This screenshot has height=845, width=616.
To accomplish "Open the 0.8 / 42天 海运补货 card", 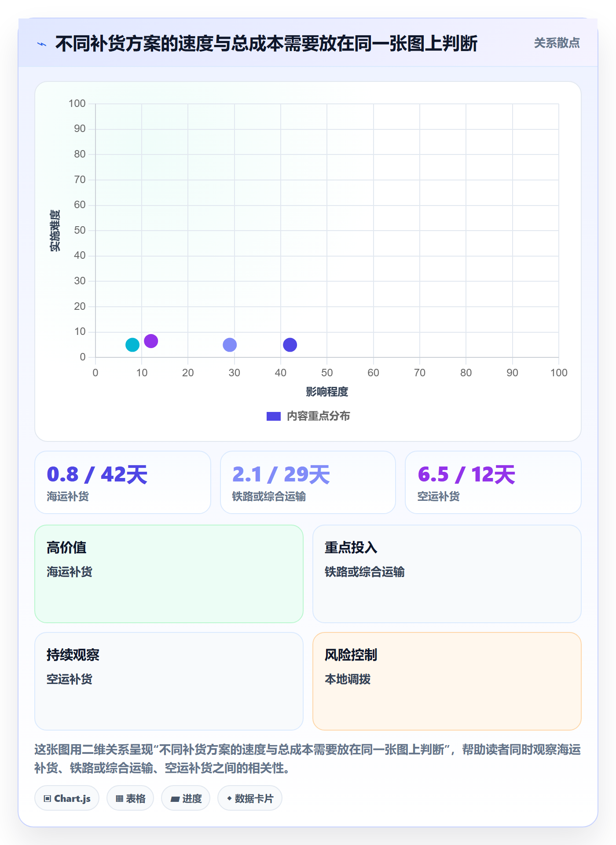I will 123,482.
